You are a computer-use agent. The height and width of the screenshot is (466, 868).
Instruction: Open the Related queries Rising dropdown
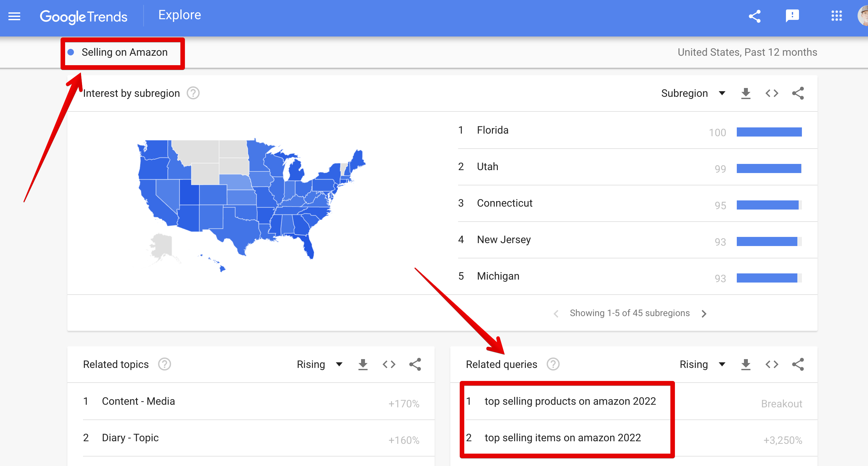point(702,365)
